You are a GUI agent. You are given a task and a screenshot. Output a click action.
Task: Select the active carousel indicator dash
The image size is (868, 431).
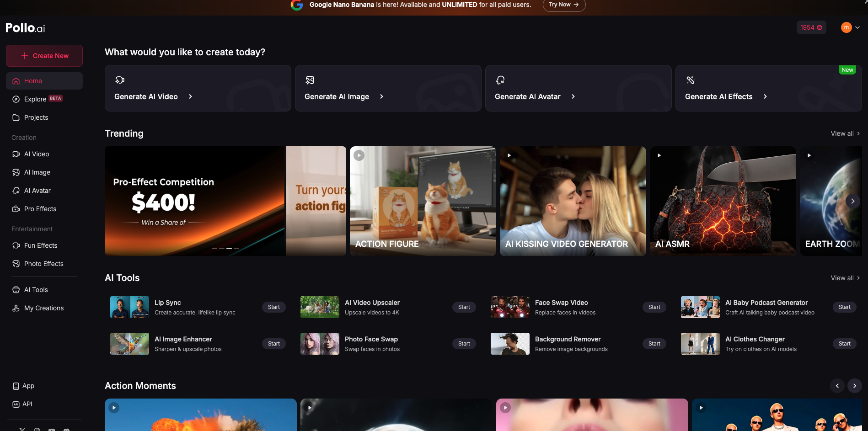(229, 248)
